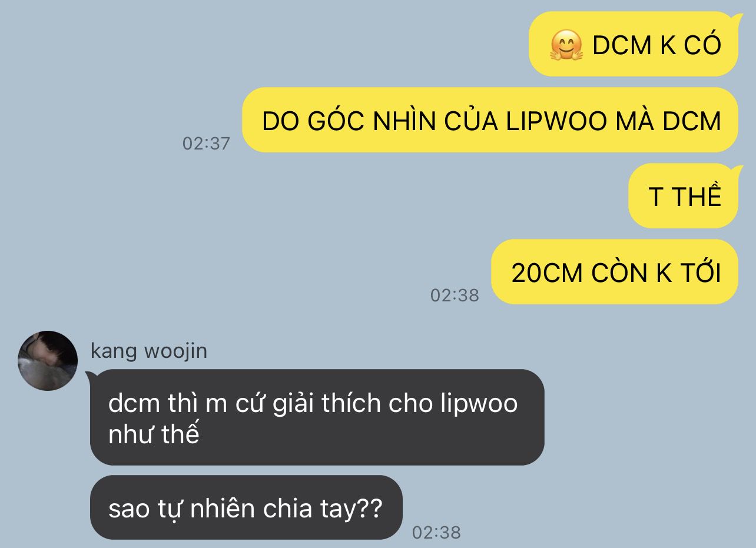The width and height of the screenshot is (756, 548).
Task: Click the hugging face emoji
Action: [x=566, y=45]
